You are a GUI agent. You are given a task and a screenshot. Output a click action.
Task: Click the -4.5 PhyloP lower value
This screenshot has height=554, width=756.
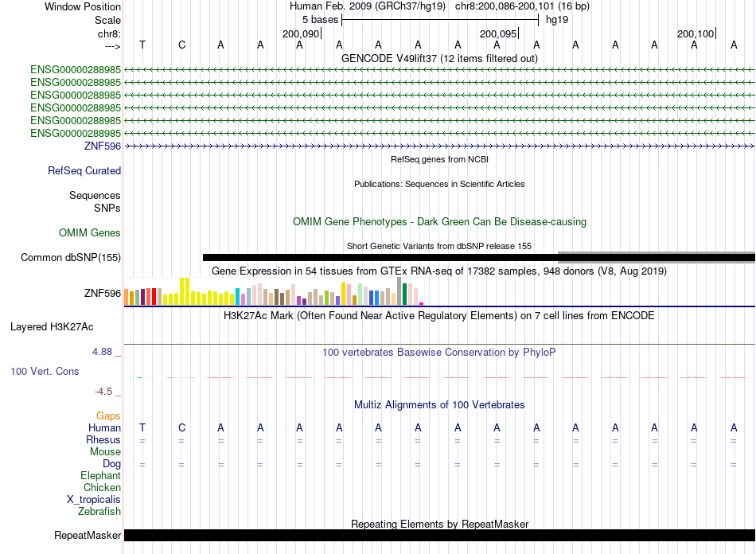(103, 392)
